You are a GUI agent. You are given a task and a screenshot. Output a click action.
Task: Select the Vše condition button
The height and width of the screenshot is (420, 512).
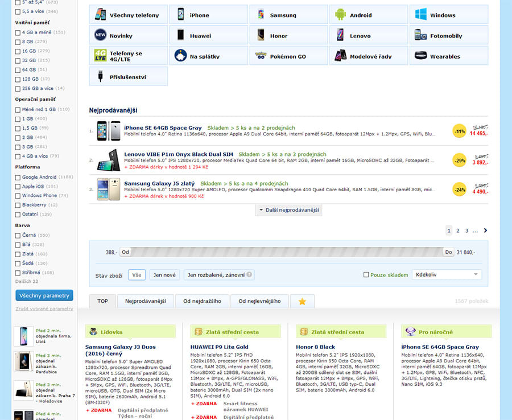point(137,275)
